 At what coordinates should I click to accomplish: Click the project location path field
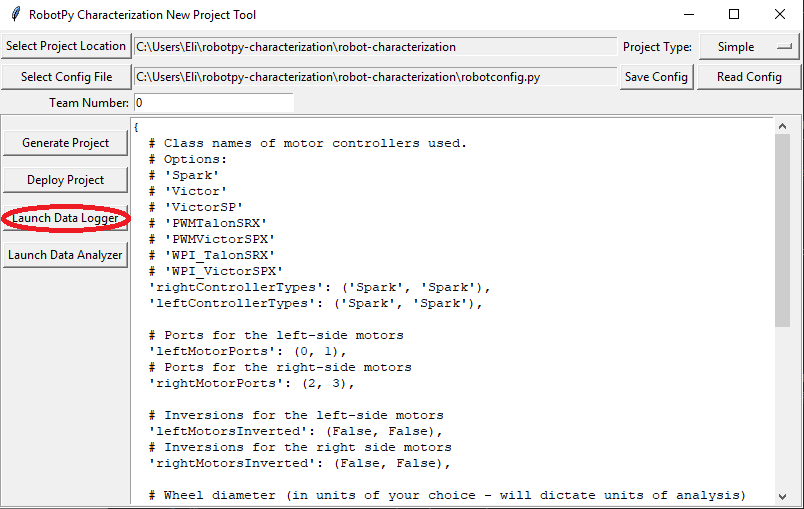point(375,47)
